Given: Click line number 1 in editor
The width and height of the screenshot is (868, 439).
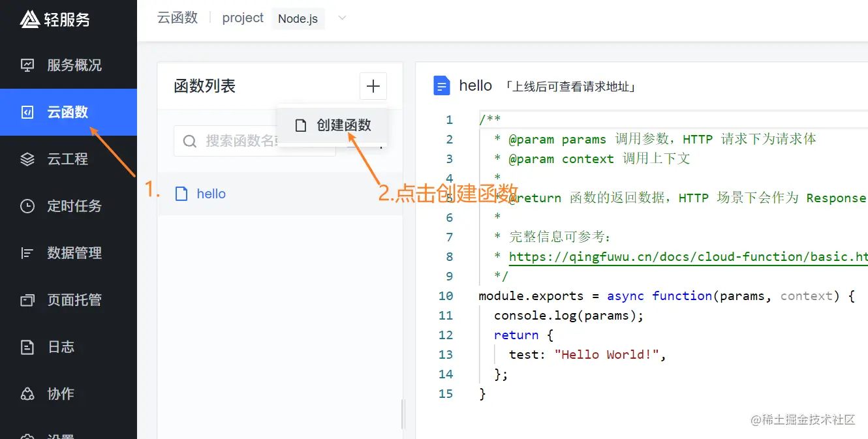Looking at the screenshot, I should (x=449, y=119).
